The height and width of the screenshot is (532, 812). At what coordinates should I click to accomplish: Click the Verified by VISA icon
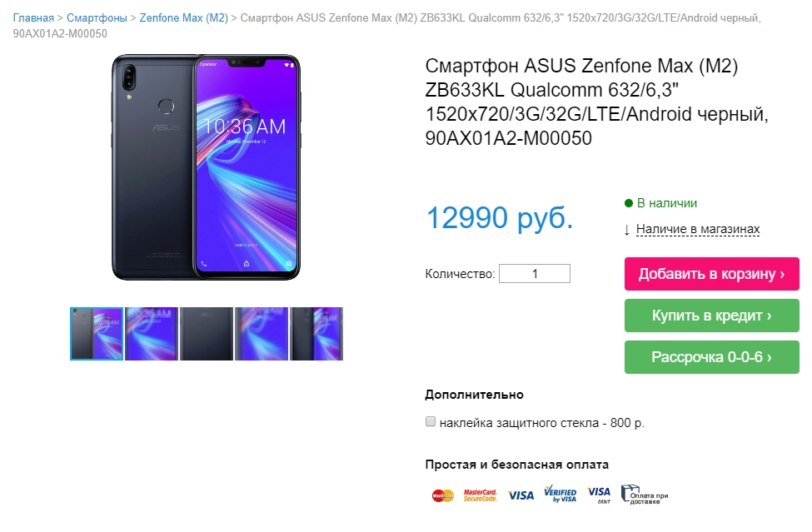pyautogui.click(x=560, y=495)
